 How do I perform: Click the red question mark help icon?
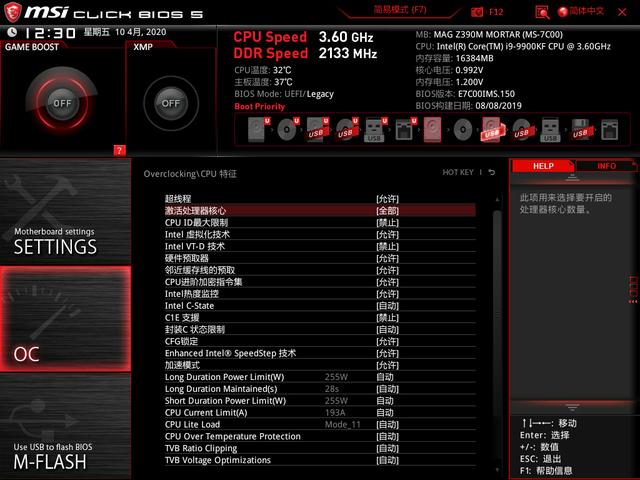(119, 150)
